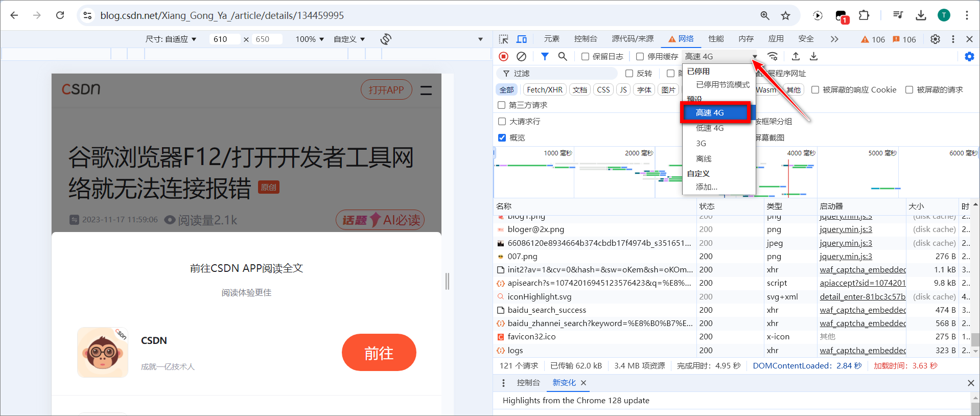The image size is (980, 416).
Task: Expand more DevTools tabs chevron
Action: click(834, 39)
